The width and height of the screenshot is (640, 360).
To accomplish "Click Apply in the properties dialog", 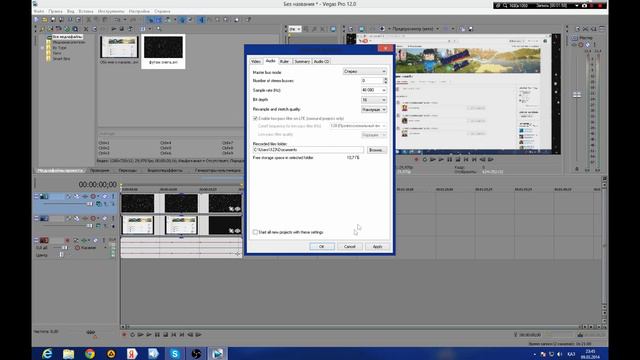I will click(378, 247).
